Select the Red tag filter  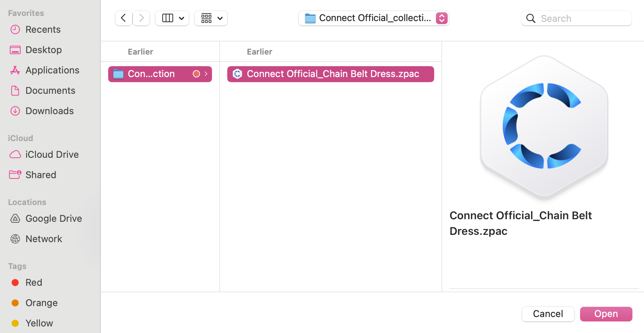click(33, 282)
